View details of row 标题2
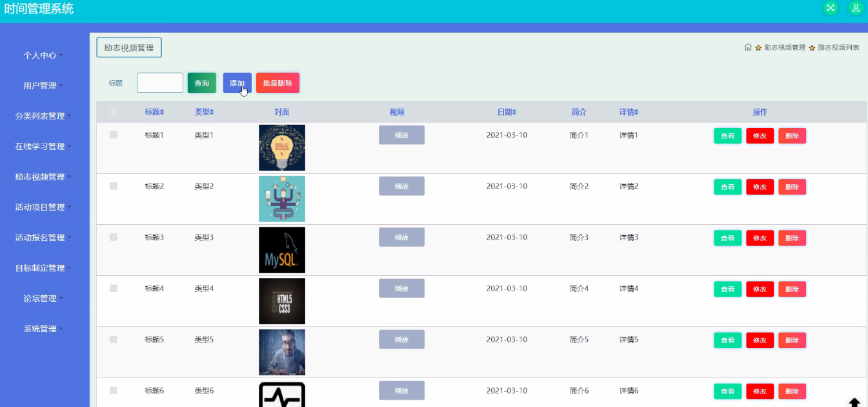The height and width of the screenshot is (407, 868). coord(727,187)
